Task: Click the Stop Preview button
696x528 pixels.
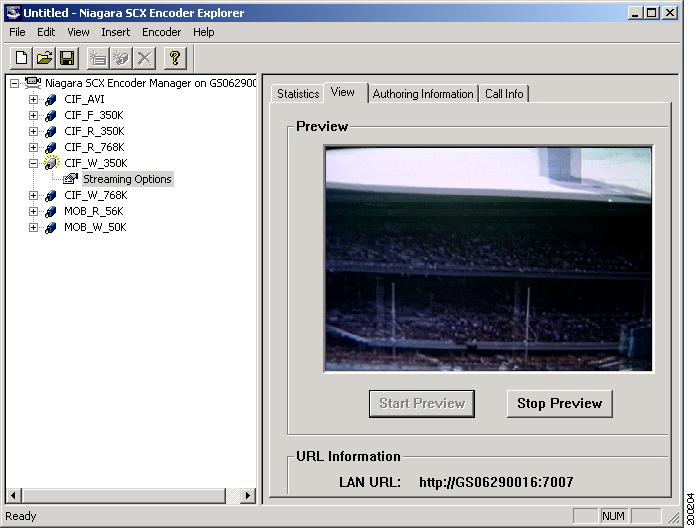Action: point(559,403)
